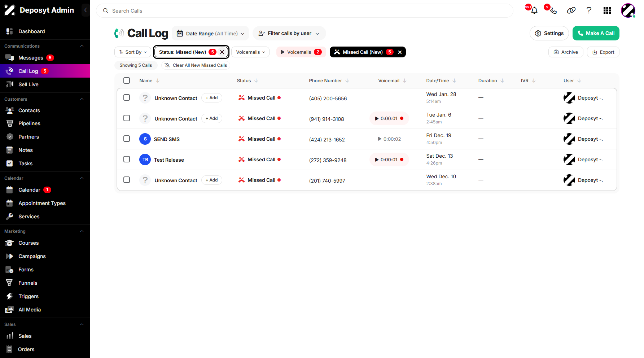
Task: Open the Sort By dropdown
Action: [133, 52]
